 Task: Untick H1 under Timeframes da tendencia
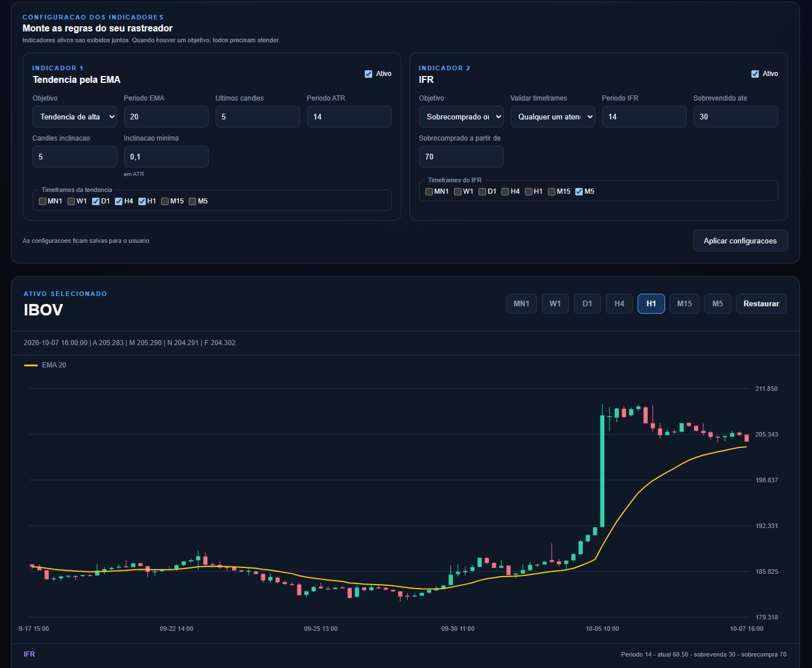click(x=142, y=201)
